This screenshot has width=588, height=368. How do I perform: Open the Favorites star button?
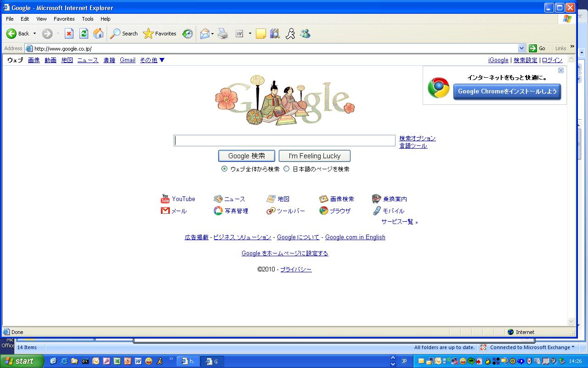pyautogui.click(x=159, y=34)
